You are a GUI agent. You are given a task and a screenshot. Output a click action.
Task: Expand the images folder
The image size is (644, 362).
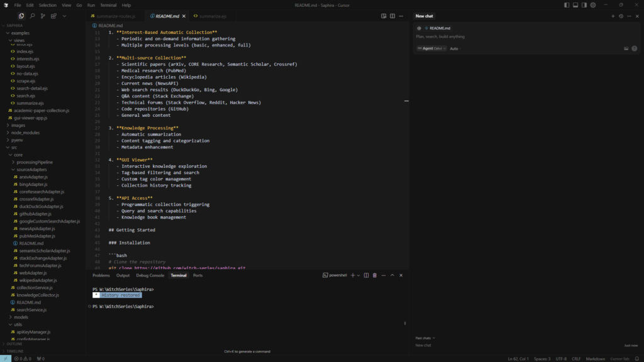point(18,126)
